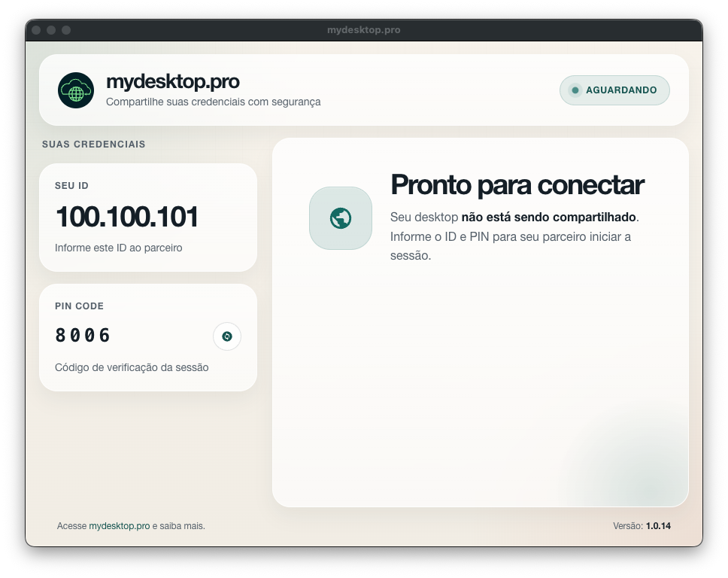Click the bold text não está sendo compartilhado
This screenshot has width=728, height=578.
548,217
